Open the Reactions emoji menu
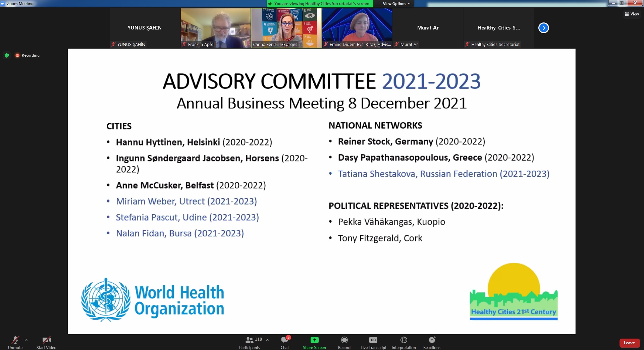 coord(432,342)
